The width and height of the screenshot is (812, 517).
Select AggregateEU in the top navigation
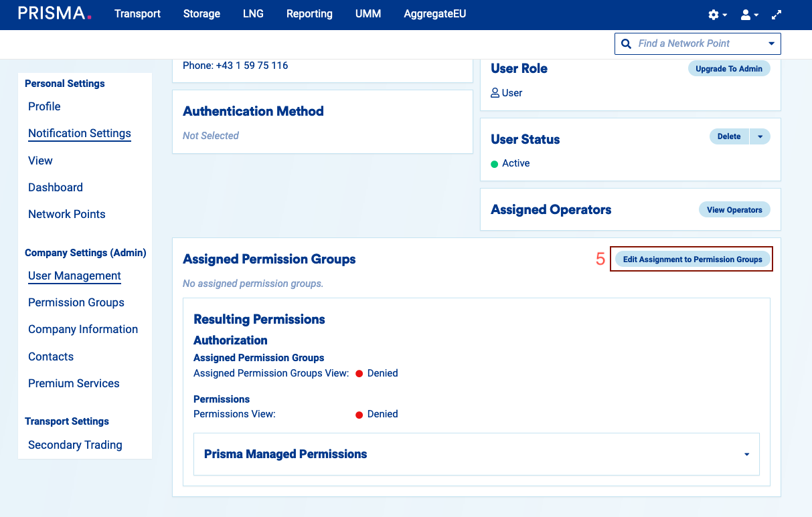tap(434, 14)
